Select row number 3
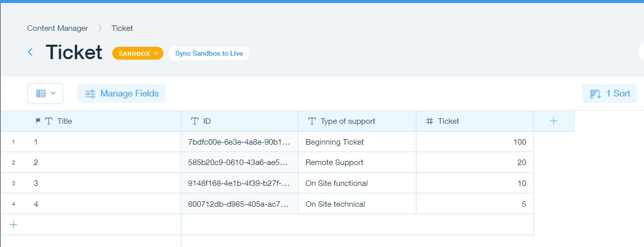The image size is (644, 247). coord(13,183)
